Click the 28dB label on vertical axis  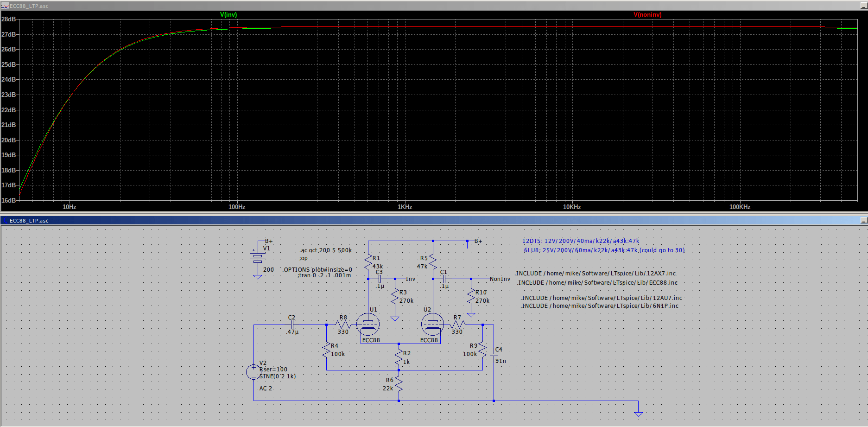click(9, 19)
